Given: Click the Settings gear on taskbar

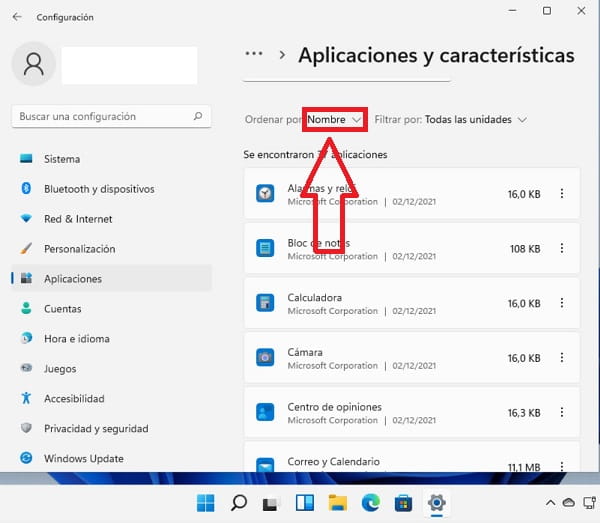Looking at the screenshot, I should point(437,503).
